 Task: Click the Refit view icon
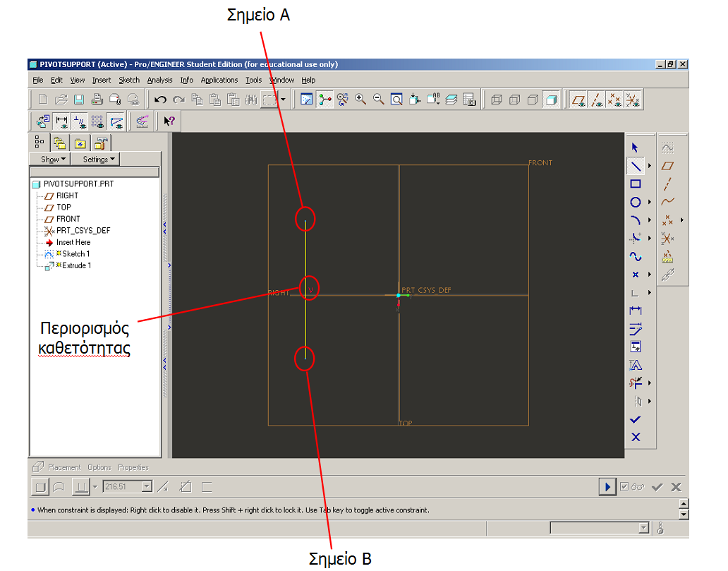pyautogui.click(x=396, y=100)
